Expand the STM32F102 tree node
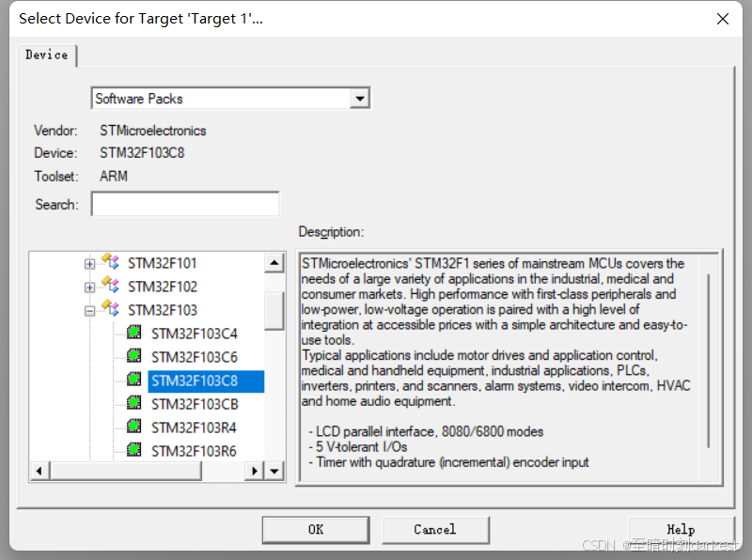752x560 pixels. (89, 288)
